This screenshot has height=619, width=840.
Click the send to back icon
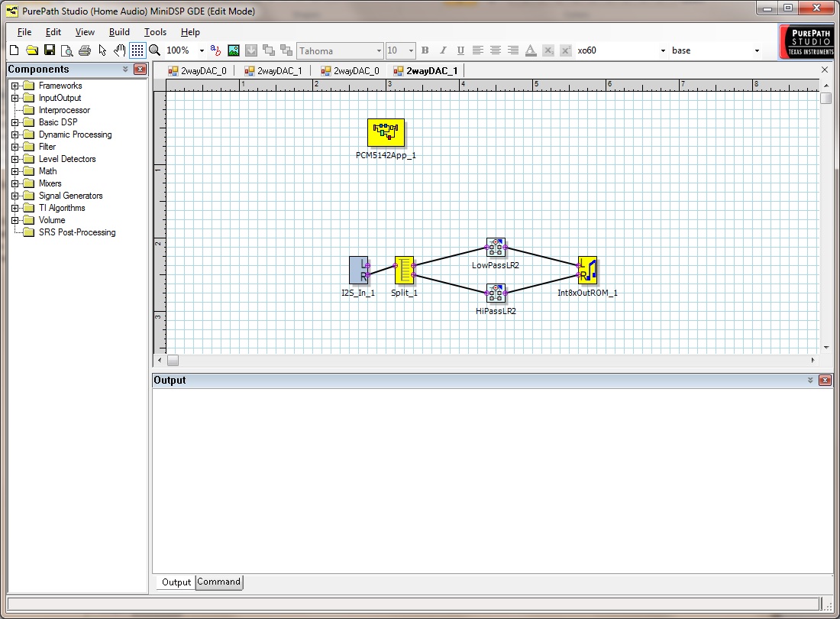(286, 50)
